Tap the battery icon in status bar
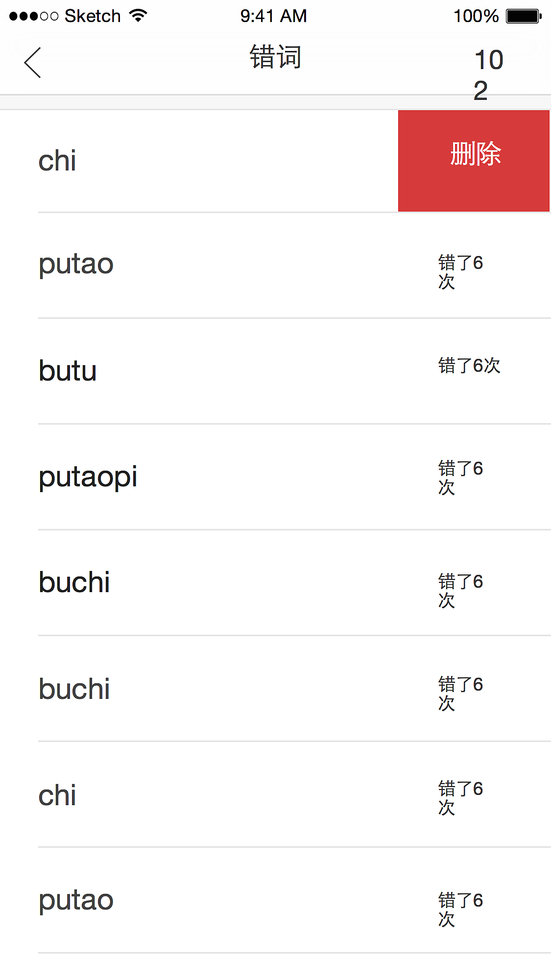 point(523,16)
